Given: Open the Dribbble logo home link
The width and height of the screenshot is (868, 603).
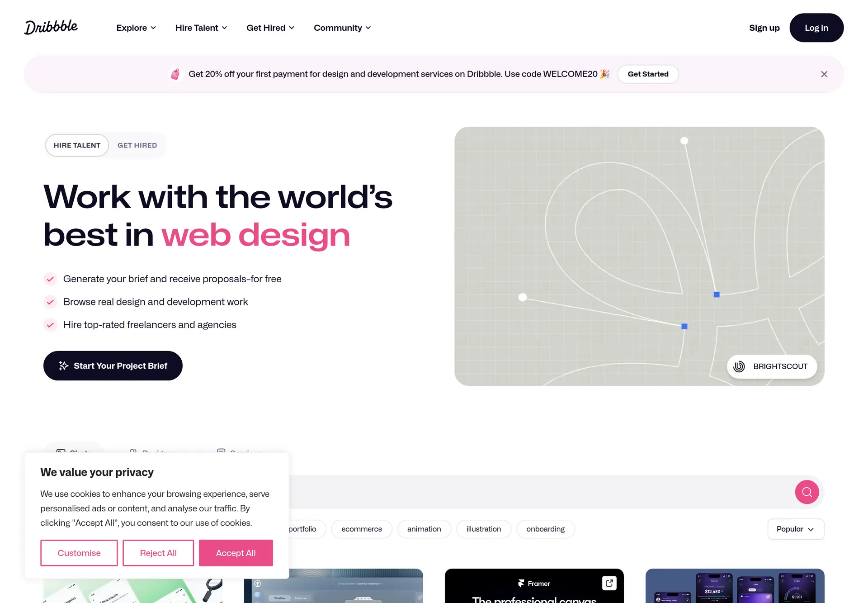Looking at the screenshot, I should [51, 27].
